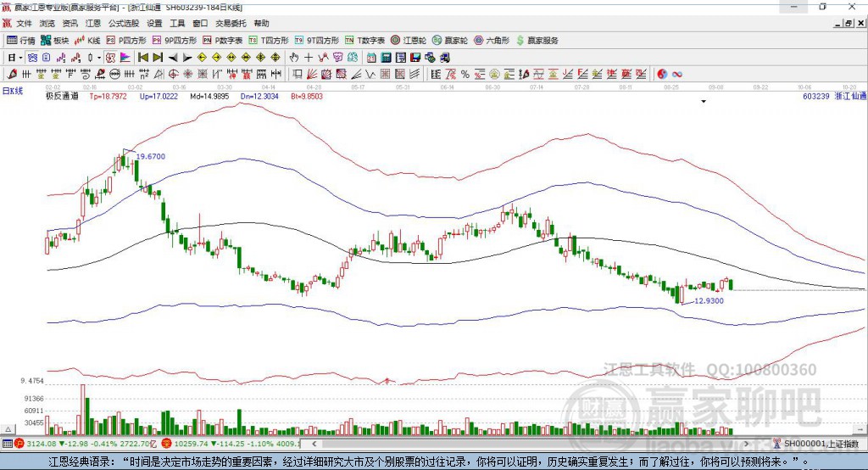Open the 江恩 menu
868x470 pixels.
point(93,23)
